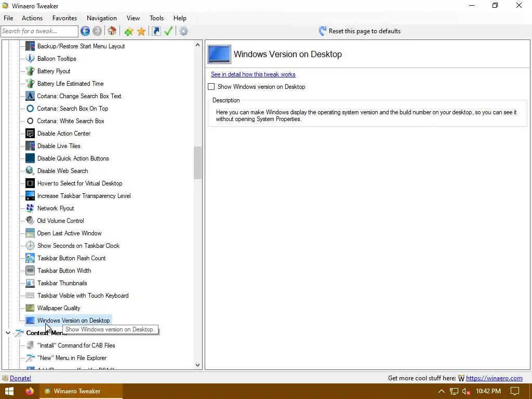The width and height of the screenshot is (532, 399).
Task: Click the Disable Web Search globe icon
Action: click(30, 170)
